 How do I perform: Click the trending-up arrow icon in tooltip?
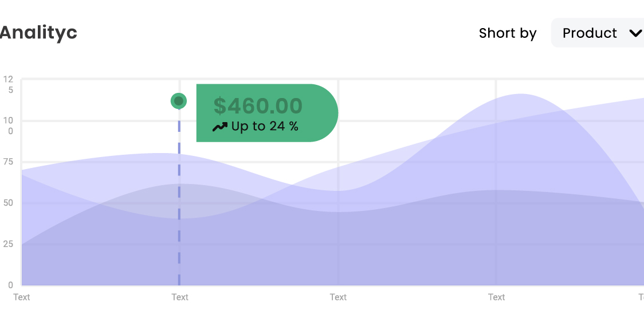coord(220,127)
